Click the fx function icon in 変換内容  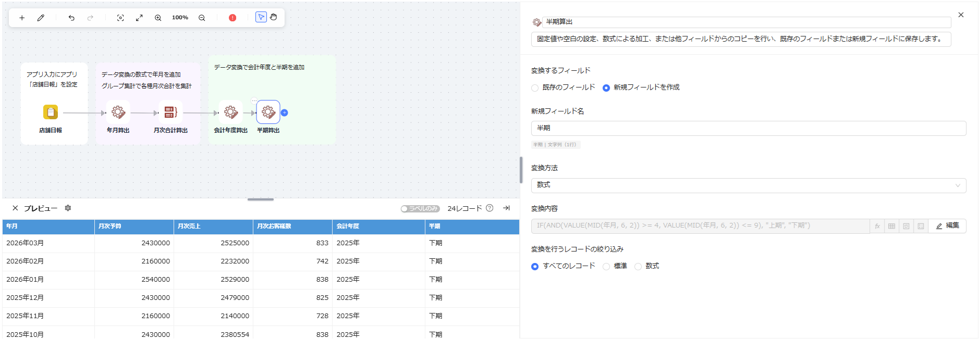coord(877,226)
